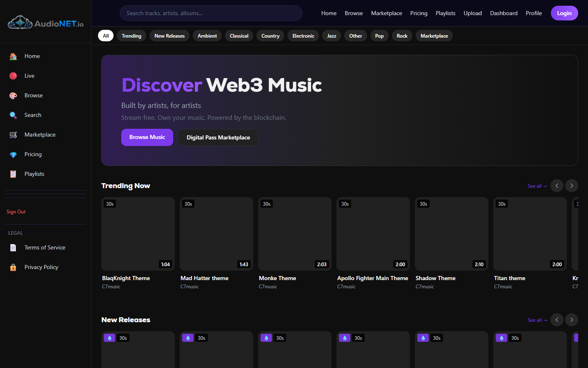Click the Search magnifier icon in sidebar
This screenshot has width=588, height=368.
click(x=13, y=115)
